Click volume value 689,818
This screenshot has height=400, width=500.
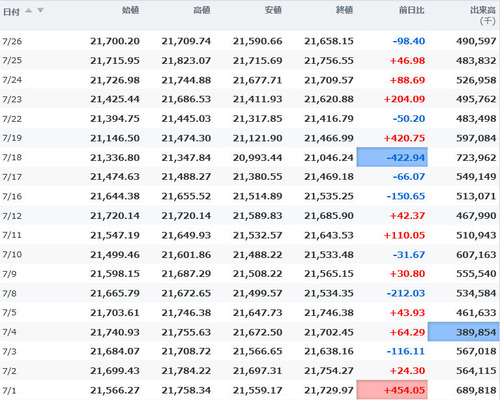click(x=476, y=390)
